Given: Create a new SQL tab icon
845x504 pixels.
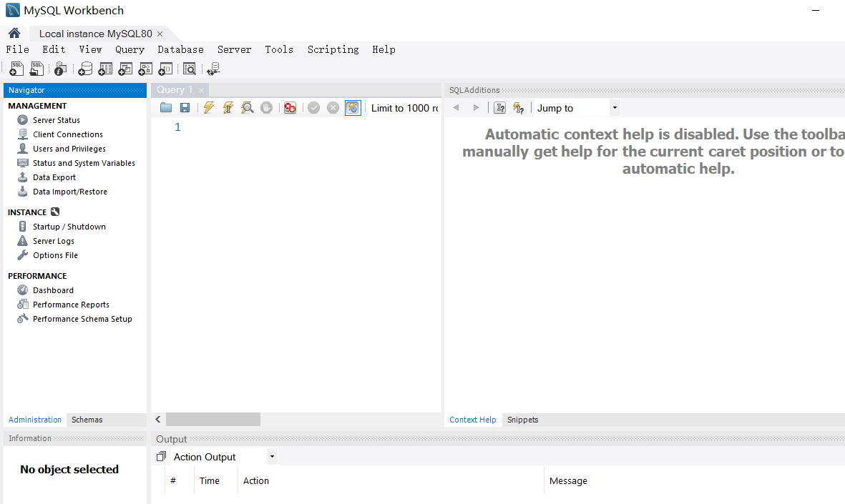Looking at the screenshot, I should pyautogui.click(x=16, y=69).
